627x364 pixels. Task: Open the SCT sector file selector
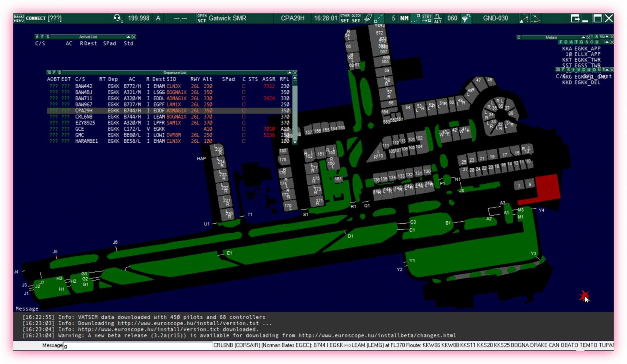(x=201, y=18)
